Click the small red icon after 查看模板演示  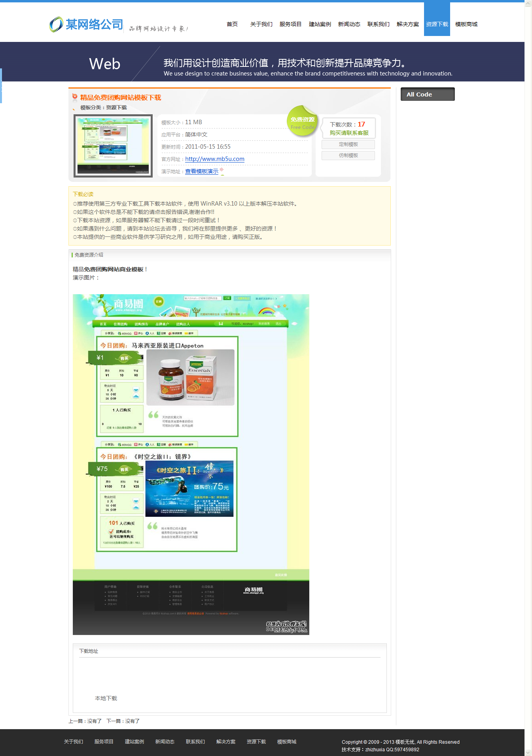click(222, 170)
